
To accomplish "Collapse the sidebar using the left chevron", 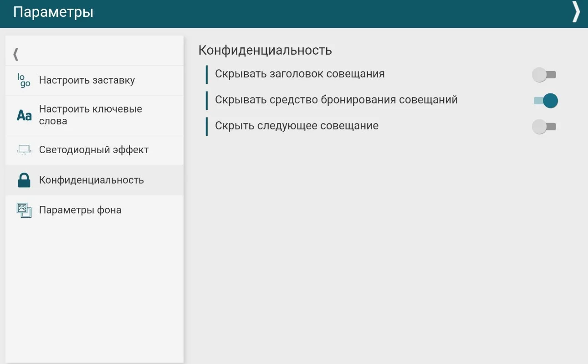I will (15, 54).
